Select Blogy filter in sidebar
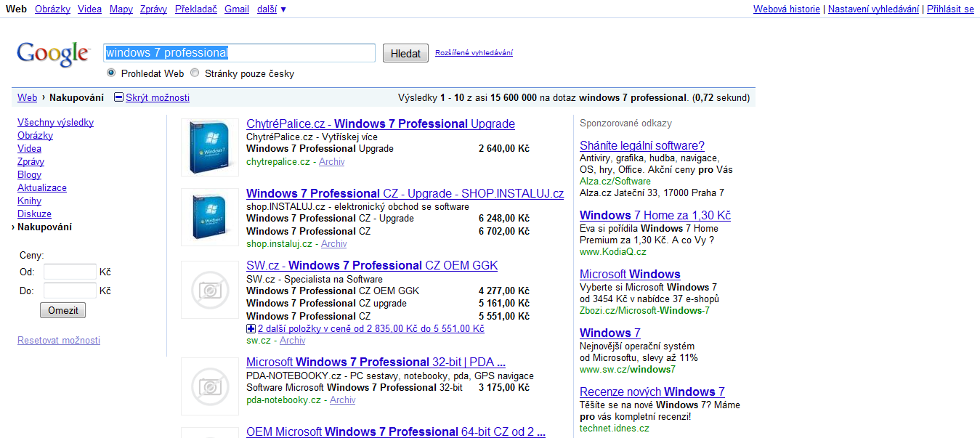The width and height of the screenshot is (980, 438). pyautogui.click(x=29, y=175)
